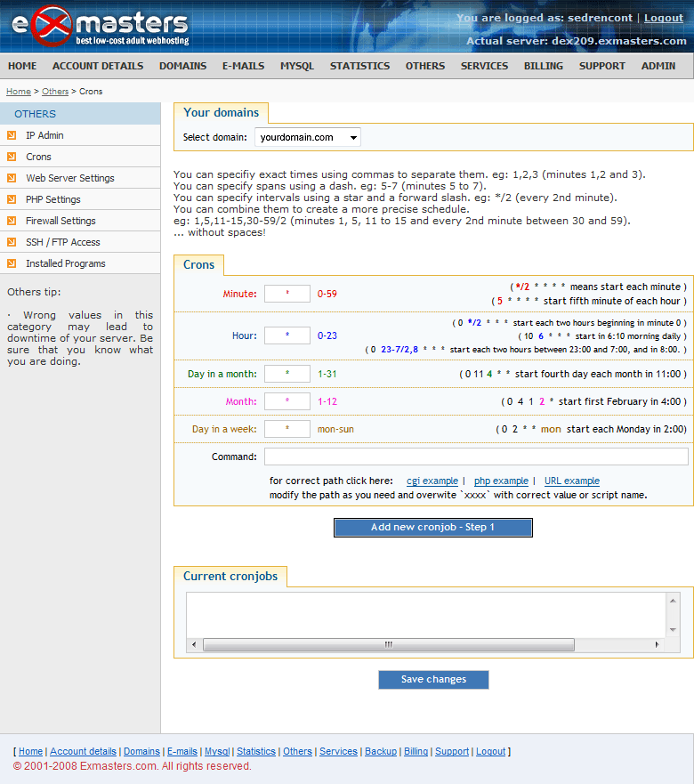Click Add new cronjob - Step 1 button
The width and height of the screenshot is (694, 784).
pos(433,528)
